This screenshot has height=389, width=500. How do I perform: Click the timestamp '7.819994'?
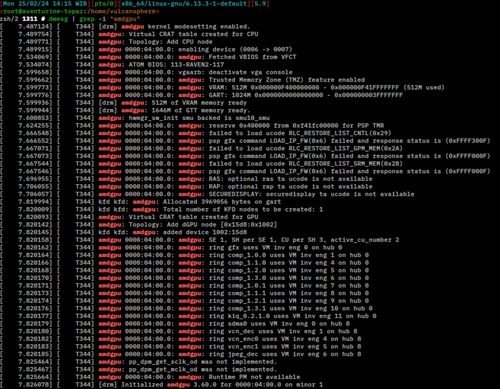coord(35,202)
